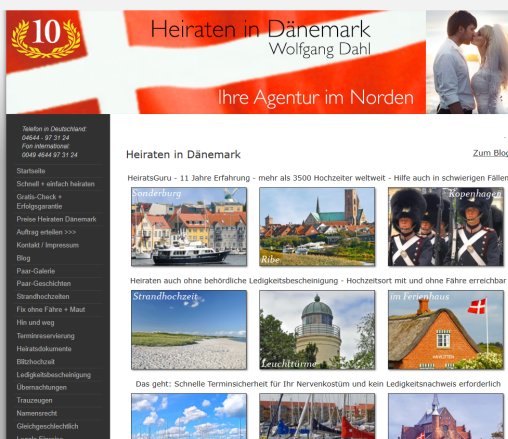Click the sailboat marina thumbnail
The image size is (508, 439).
click(x=317, y=416)
